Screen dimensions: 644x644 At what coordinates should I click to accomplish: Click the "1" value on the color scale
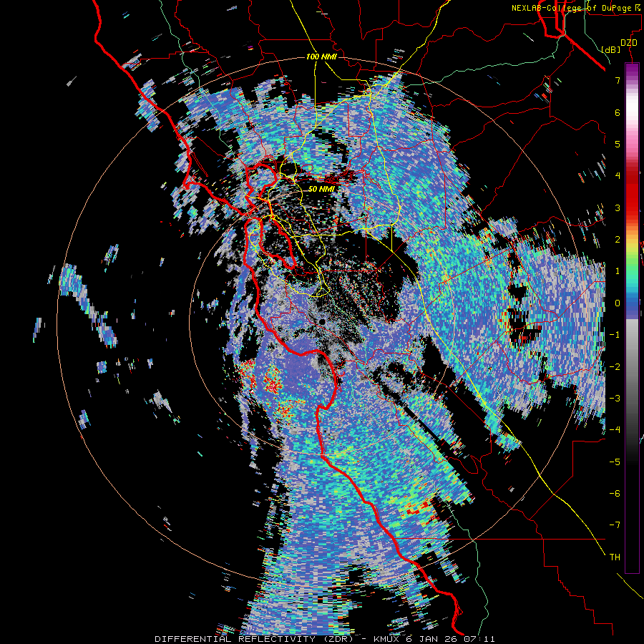(618, 271)
